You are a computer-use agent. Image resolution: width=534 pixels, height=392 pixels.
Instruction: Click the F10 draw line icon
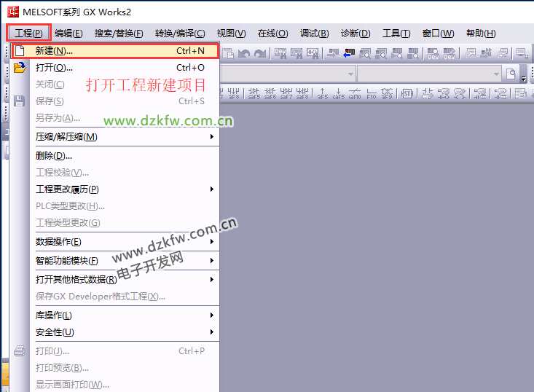point(372,93)
